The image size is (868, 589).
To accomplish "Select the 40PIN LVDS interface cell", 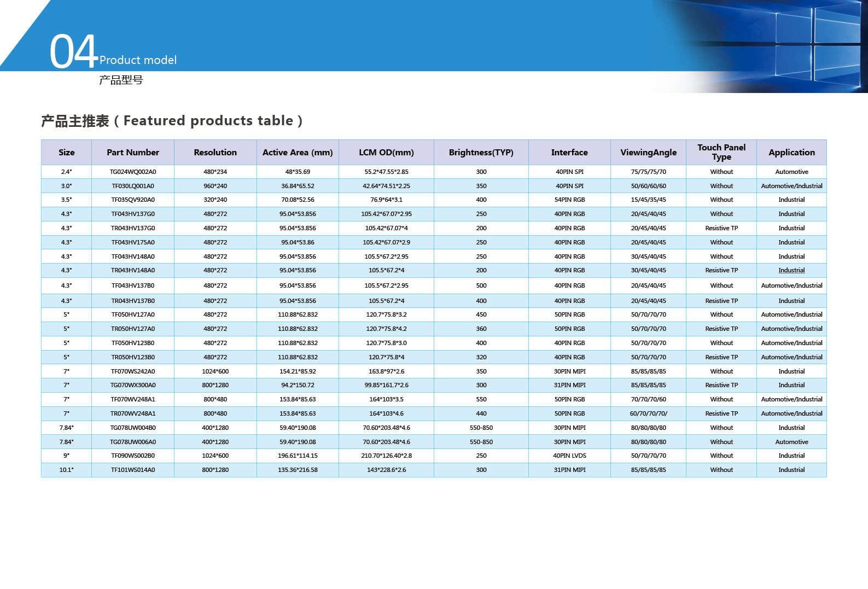I will pos(569,456).
